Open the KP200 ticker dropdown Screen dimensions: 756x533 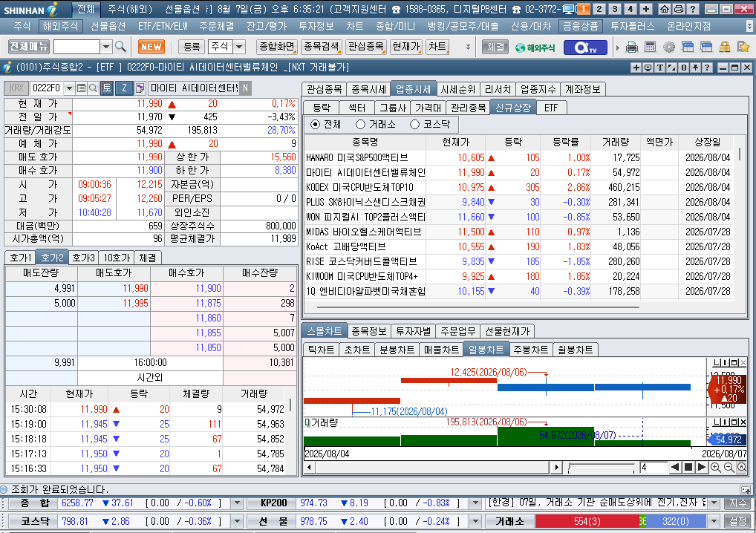pos(475,503)
